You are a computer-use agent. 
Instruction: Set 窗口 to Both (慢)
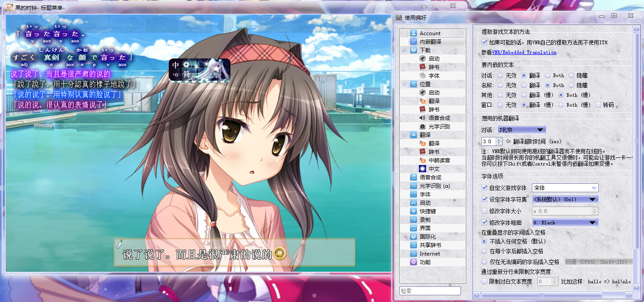point(561,105)
